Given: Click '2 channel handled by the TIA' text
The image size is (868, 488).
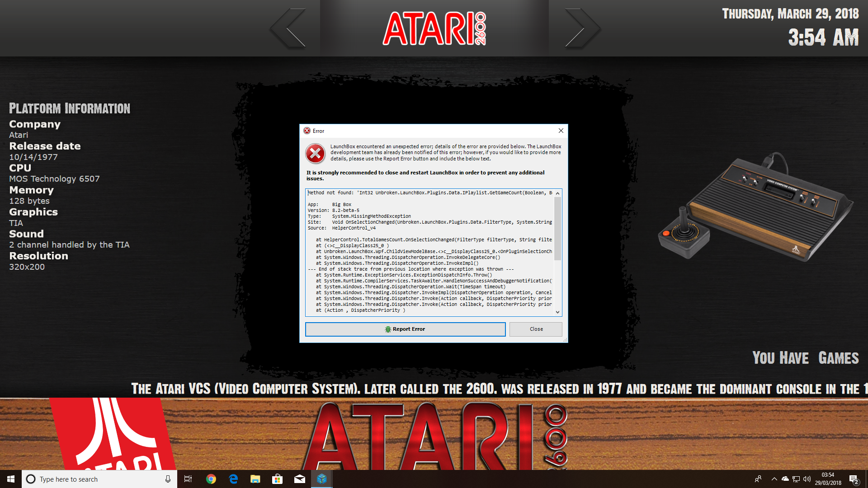Looking at the screenshot, I should tap(69, 245).
